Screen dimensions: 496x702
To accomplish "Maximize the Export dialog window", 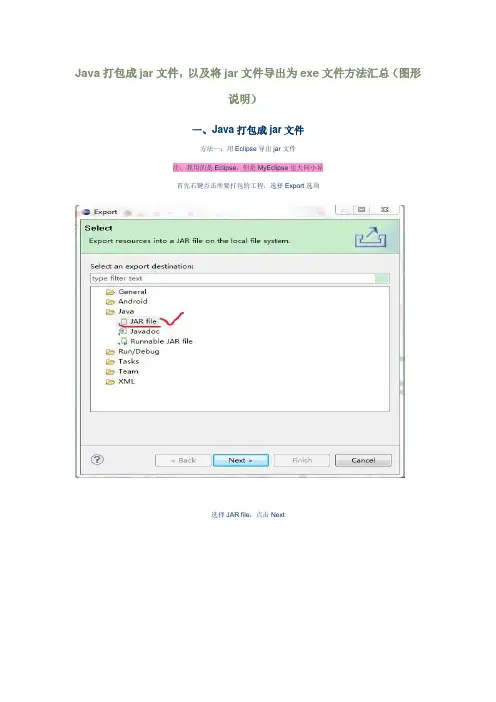I will click(x=362, y=210).
